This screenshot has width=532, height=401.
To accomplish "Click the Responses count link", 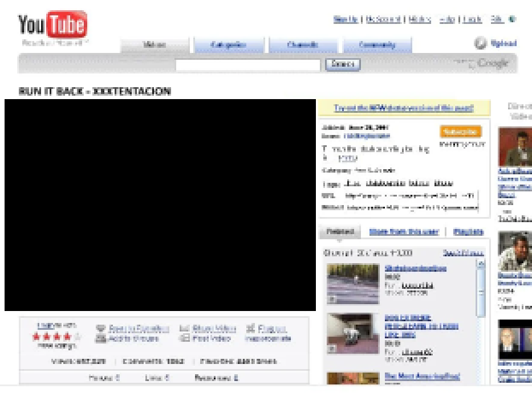I will (x=217, y=378).
